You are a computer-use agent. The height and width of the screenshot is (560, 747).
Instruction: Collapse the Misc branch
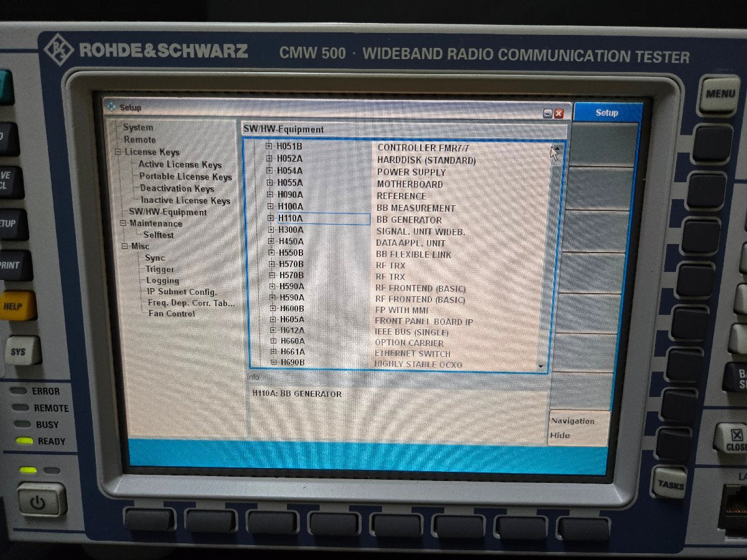click(125, 246)
